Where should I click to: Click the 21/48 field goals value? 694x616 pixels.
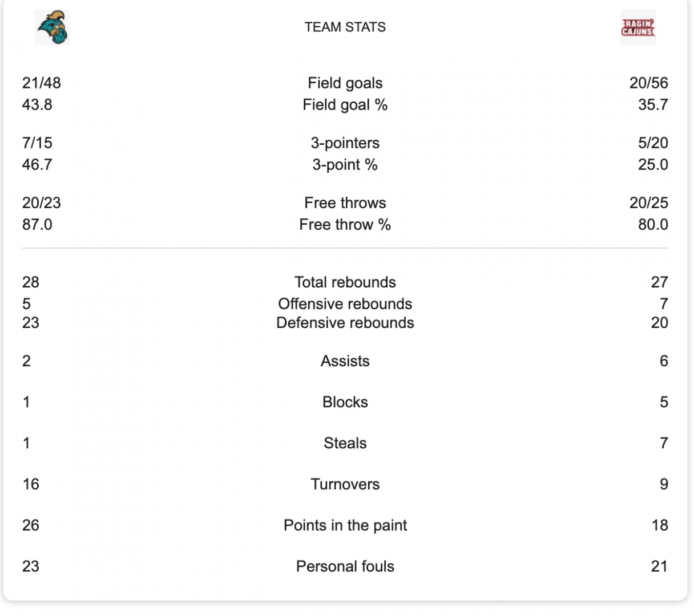42,83
